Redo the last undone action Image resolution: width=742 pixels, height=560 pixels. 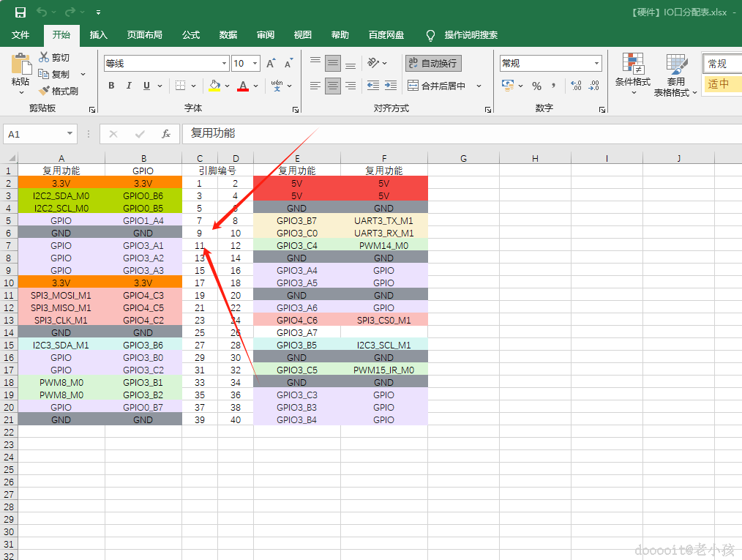70,12
